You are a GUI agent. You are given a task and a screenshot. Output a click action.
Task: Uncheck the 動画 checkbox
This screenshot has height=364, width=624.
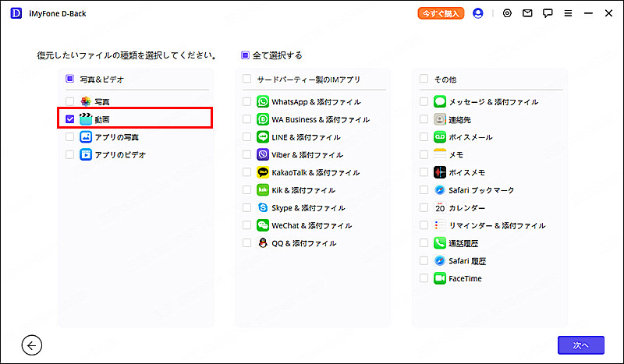point(69,119)
